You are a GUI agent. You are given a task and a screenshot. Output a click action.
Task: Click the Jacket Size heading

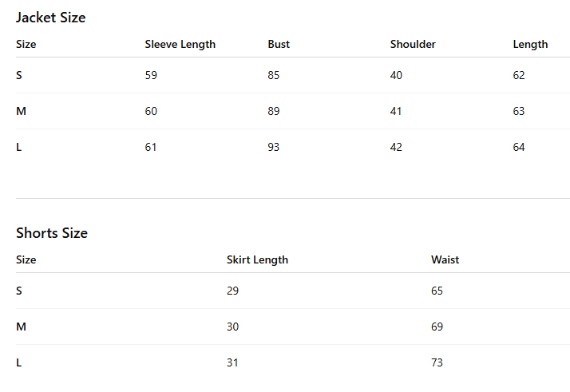coord(51,18)
